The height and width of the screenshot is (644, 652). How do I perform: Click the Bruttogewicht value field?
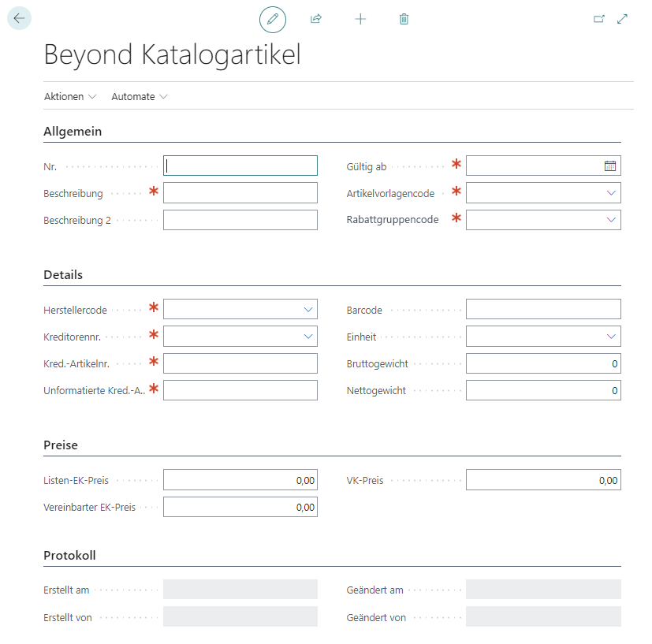point(543,363)
